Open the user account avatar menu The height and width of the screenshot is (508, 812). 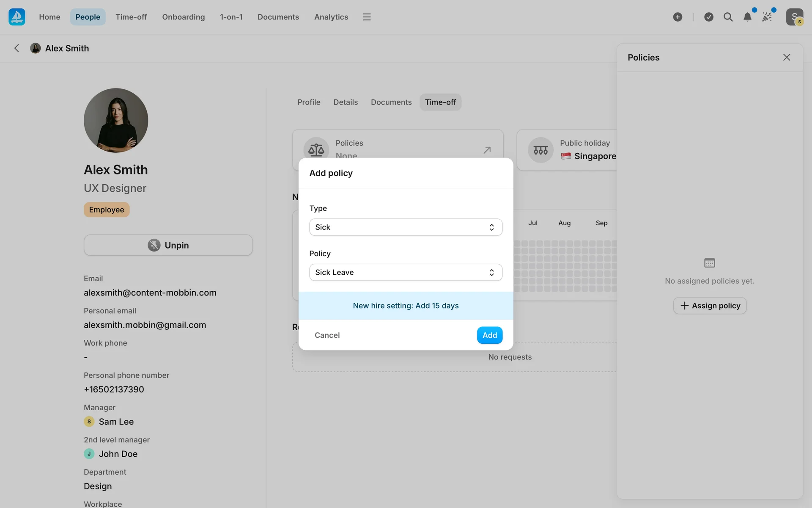(x=794, y=17)
